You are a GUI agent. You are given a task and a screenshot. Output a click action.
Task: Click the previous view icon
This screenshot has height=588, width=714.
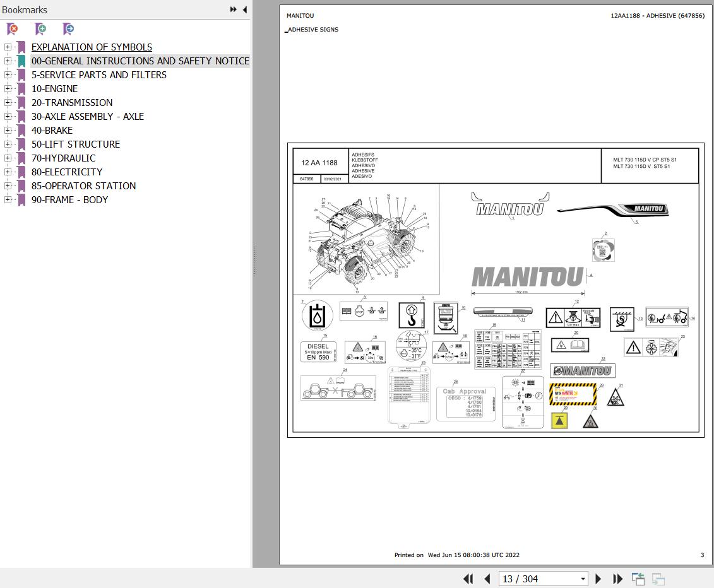[638, 579]
